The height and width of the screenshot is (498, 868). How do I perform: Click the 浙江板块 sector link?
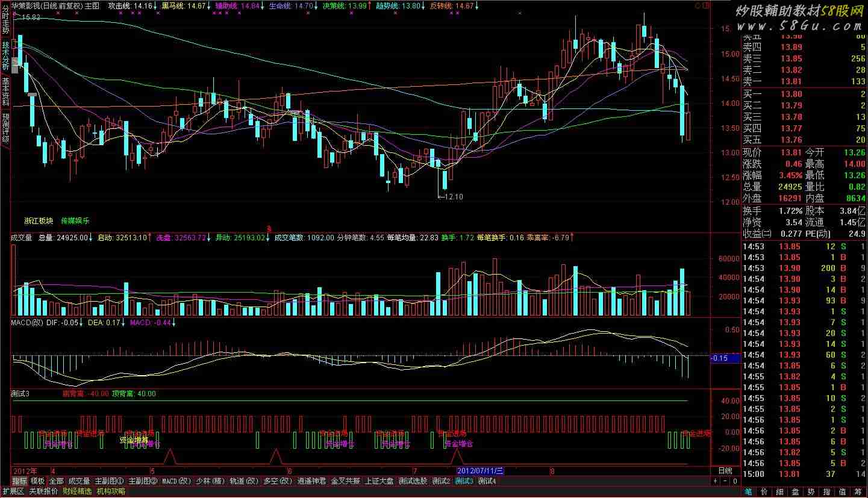tap(39, 221)
